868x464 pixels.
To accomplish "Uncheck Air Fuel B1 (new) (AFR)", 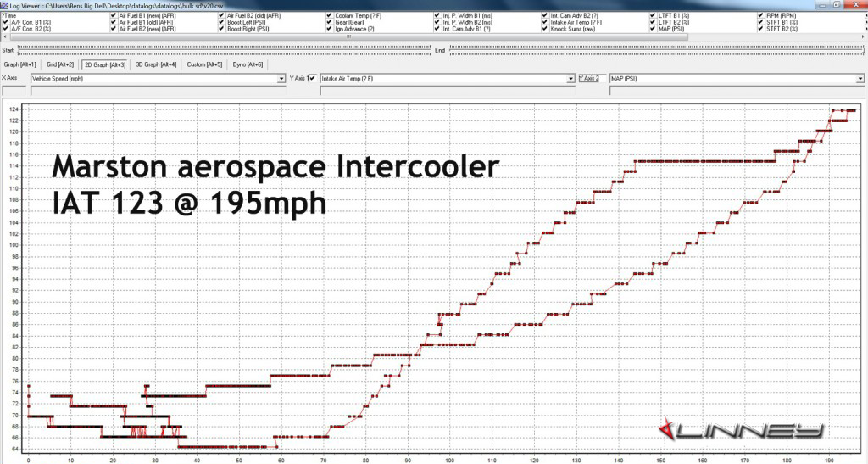I will (114, 16).
